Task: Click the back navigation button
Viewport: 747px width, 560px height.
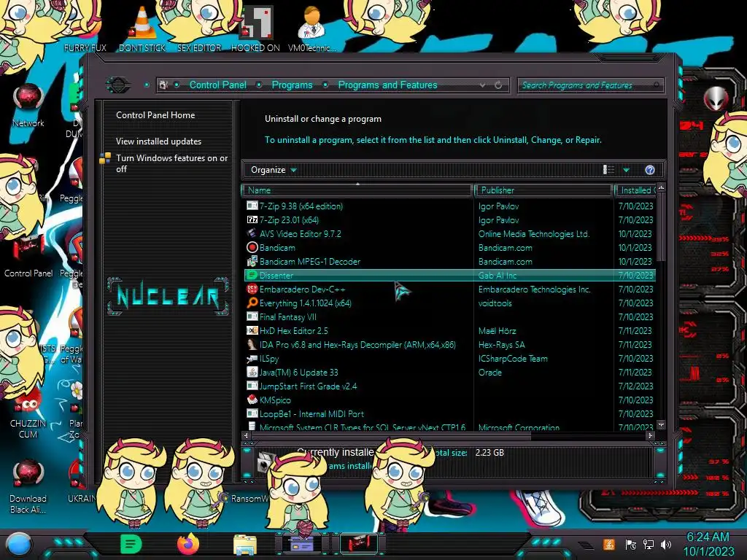Action: (x=118, y=85)
